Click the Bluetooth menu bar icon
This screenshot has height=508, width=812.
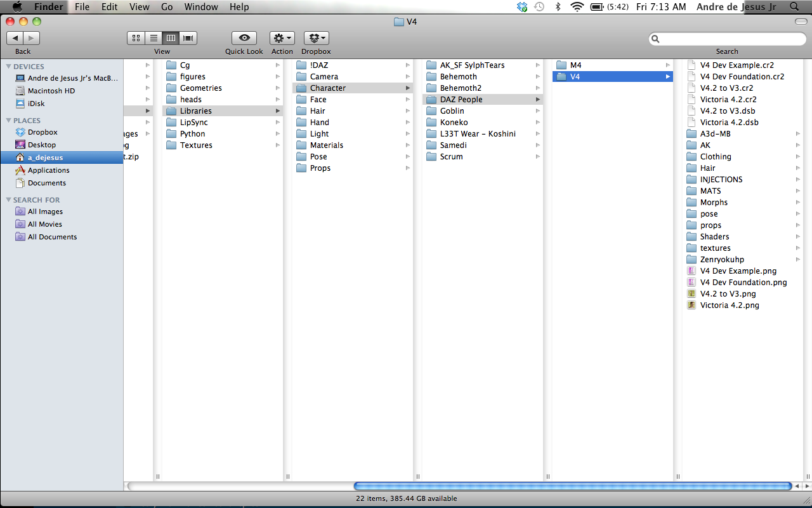pos(558,7)
